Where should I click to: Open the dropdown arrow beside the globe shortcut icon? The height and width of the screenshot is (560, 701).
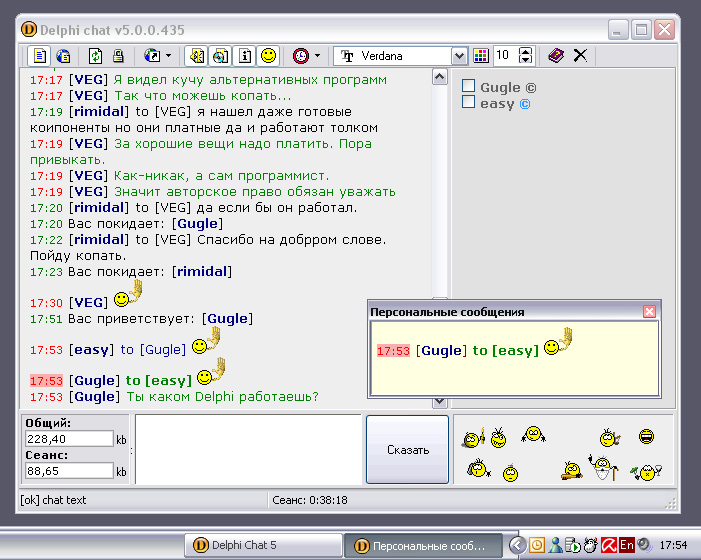tap(169, 56)
